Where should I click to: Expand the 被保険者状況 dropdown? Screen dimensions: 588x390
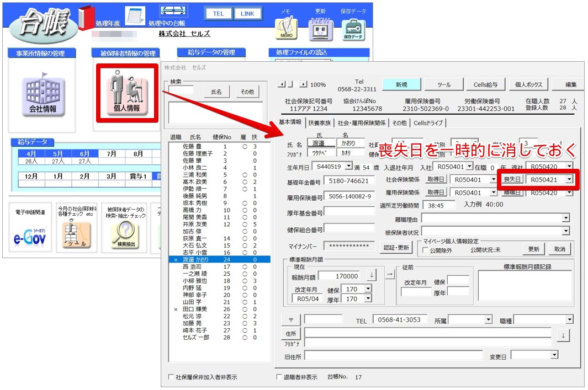point(566,231)
